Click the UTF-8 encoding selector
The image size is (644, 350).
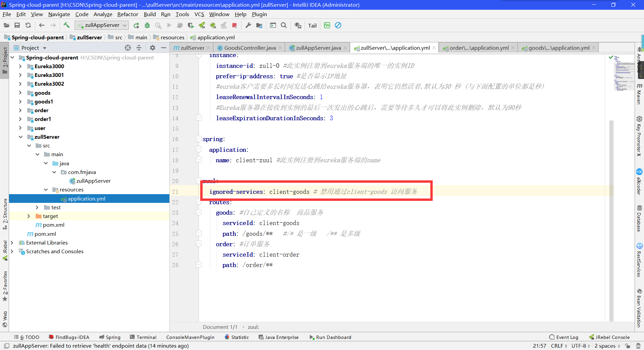click(581, 346)
